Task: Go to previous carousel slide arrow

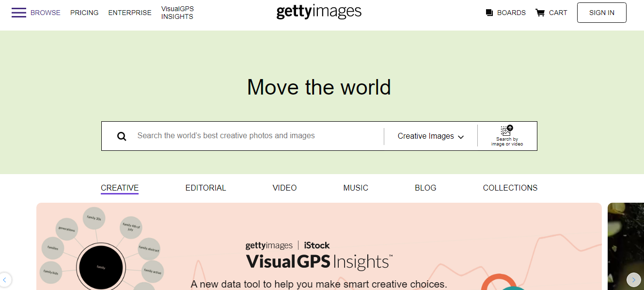Action: pos(5,280)
